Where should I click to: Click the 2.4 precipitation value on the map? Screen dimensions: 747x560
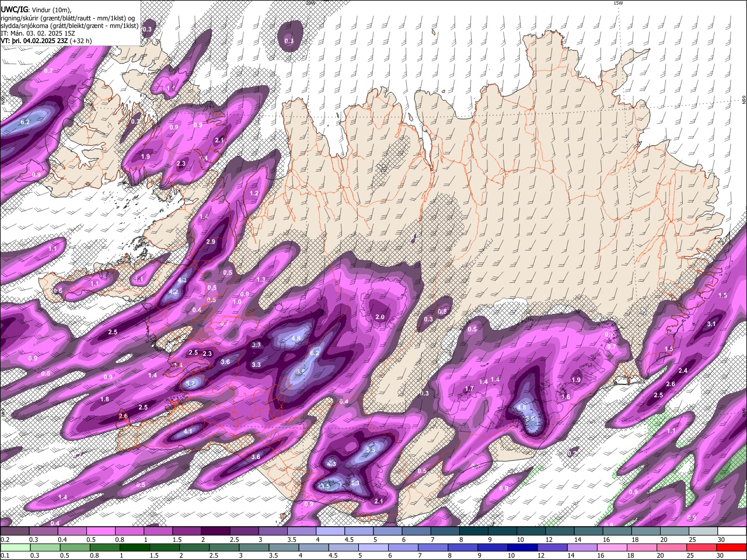(x=683, y=370)
